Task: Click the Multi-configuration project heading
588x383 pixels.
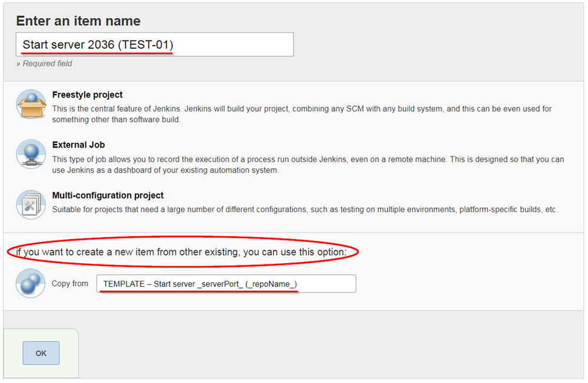Action: click(108, 195)
